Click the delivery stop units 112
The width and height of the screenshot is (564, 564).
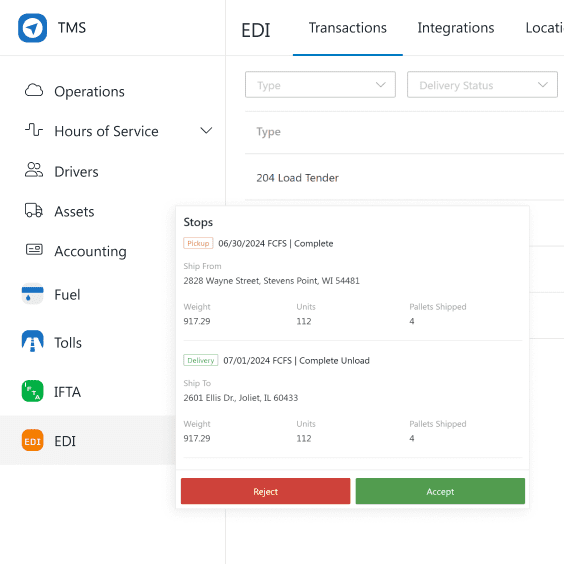pos(304,438)
